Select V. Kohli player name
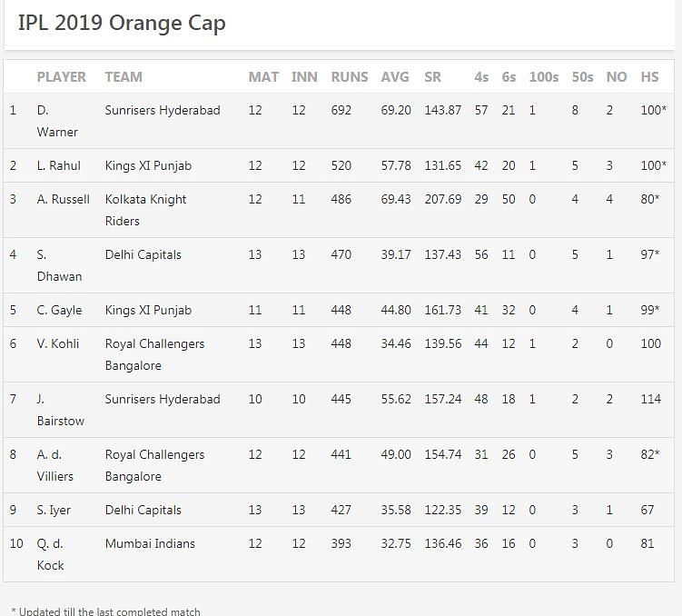Image resolution: width=682 pixels, height=616 pixels. click(x=58, y=343)
